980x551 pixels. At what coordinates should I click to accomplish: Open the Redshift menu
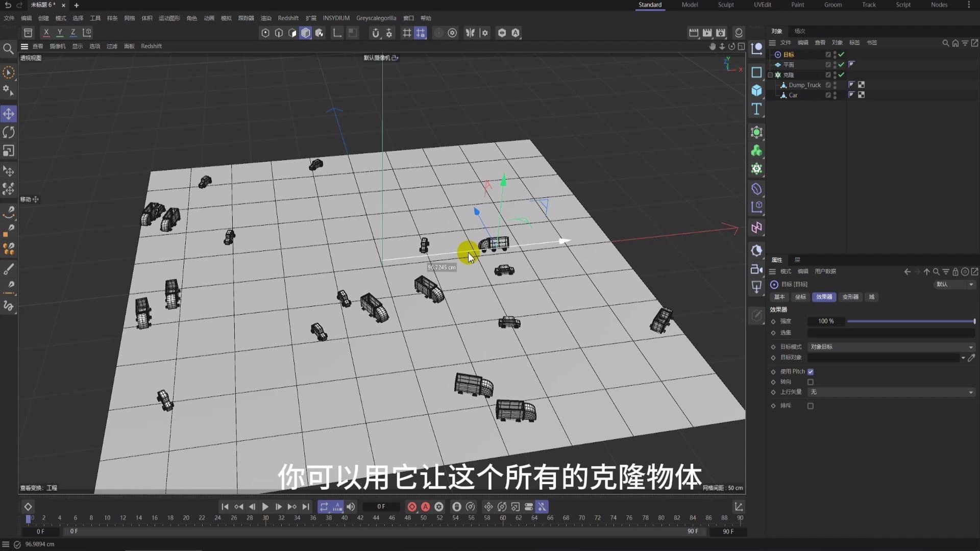point(288,18)
